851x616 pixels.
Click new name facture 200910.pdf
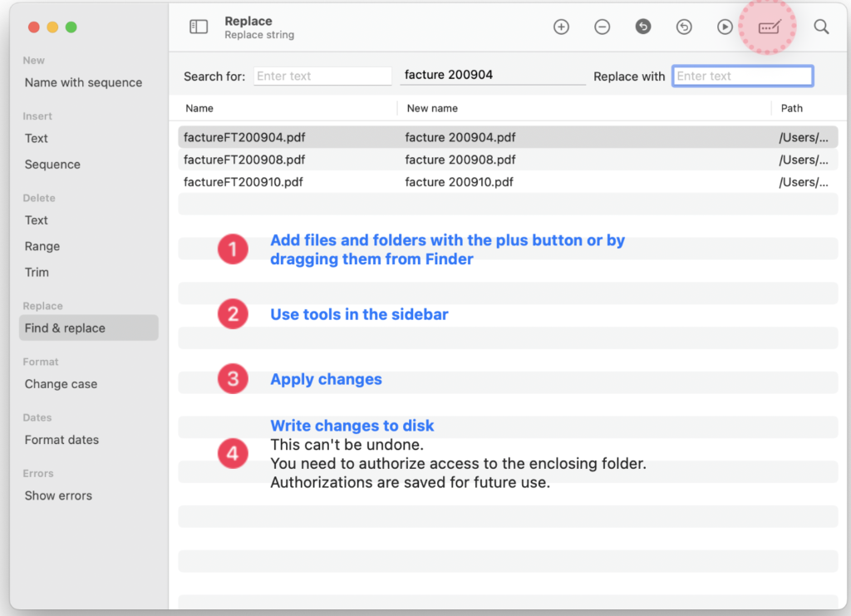click(459, 182)
